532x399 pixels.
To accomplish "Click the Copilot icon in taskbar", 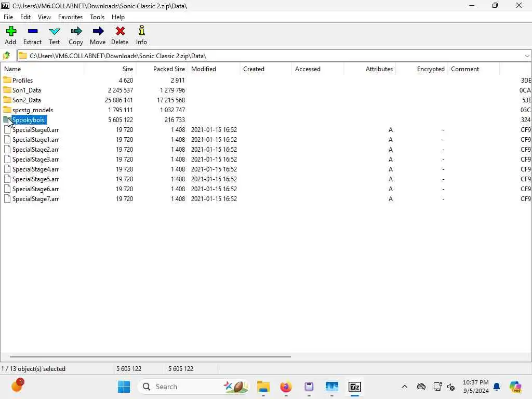I will [x=515, y=387].
